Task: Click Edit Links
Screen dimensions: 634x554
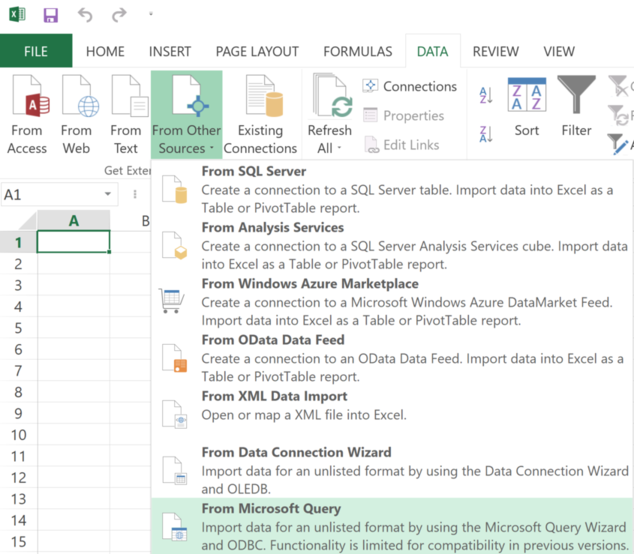Action: (401, 145)
